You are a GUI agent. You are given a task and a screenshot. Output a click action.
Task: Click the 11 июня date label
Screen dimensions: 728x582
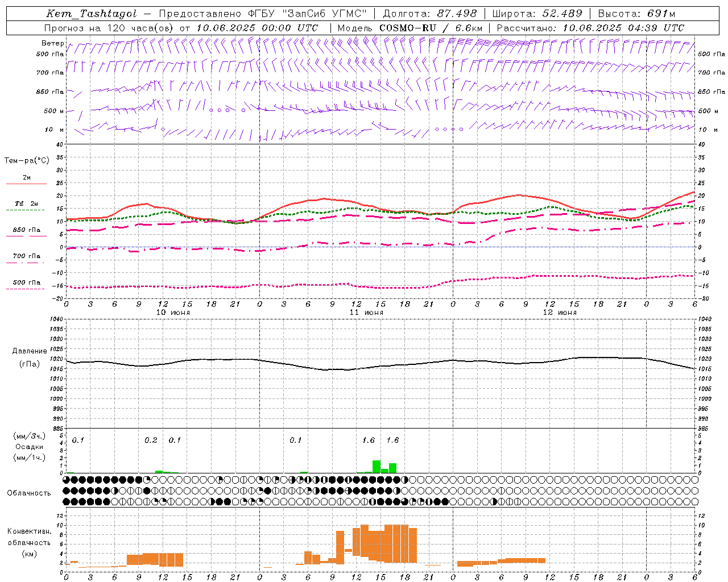(366, 312)
